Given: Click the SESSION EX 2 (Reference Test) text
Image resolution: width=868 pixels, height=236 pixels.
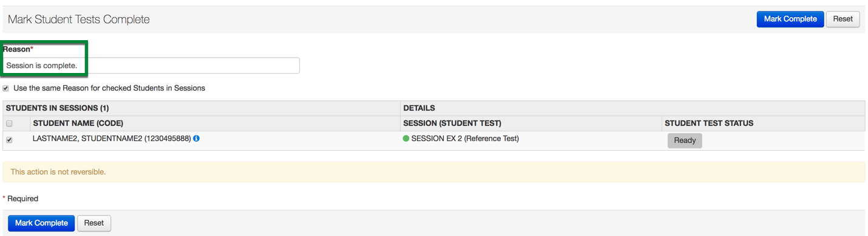Looking at the screenshot, I should coord(465,139).
